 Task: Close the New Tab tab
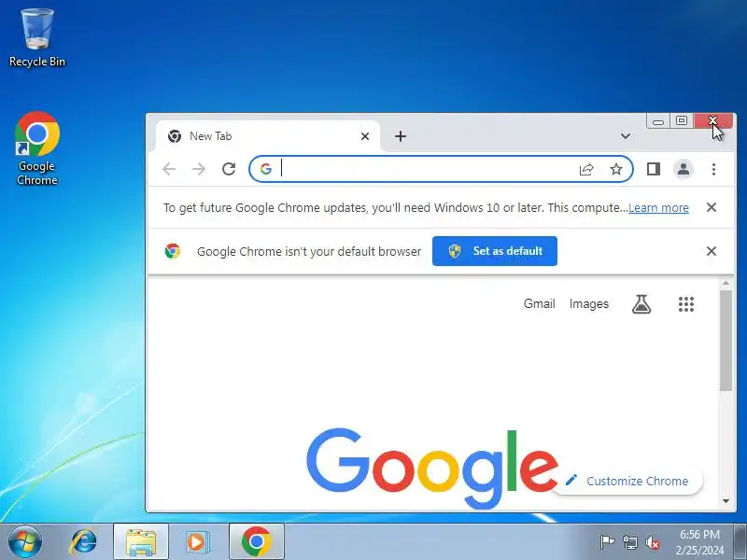point(365,136)
